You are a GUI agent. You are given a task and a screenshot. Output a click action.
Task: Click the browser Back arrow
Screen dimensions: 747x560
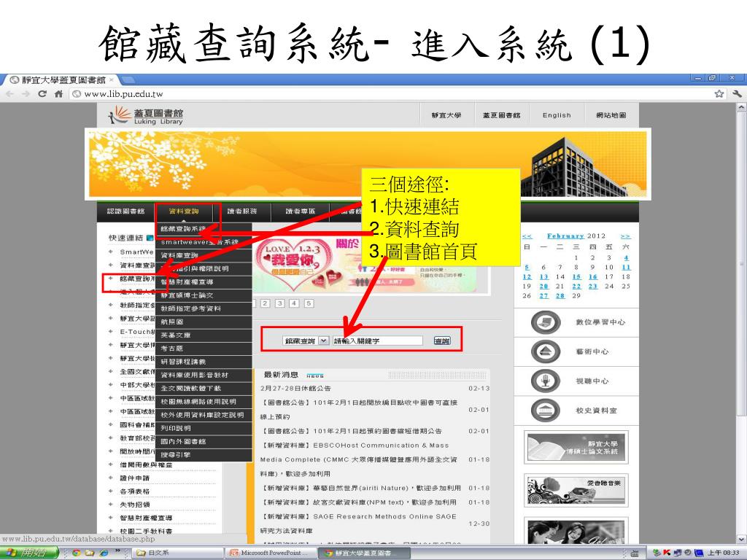(9, 94)
